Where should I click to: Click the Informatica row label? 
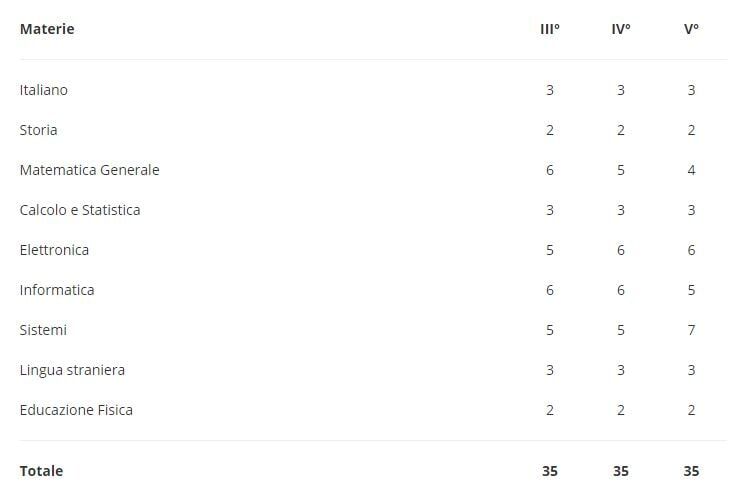coord(57,290)
